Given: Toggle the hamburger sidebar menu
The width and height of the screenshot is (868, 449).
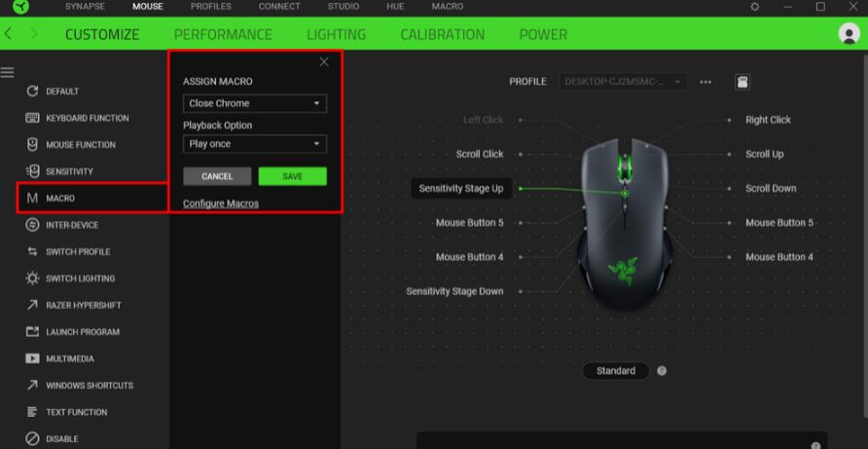Looking at the screenshot, I should click(x=8, y=73).
